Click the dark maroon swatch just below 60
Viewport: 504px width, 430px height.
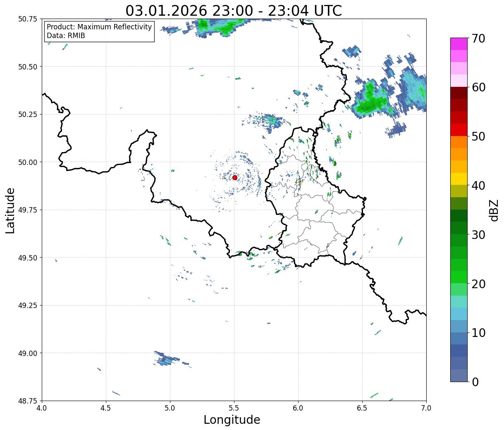[x=459, y=93]
